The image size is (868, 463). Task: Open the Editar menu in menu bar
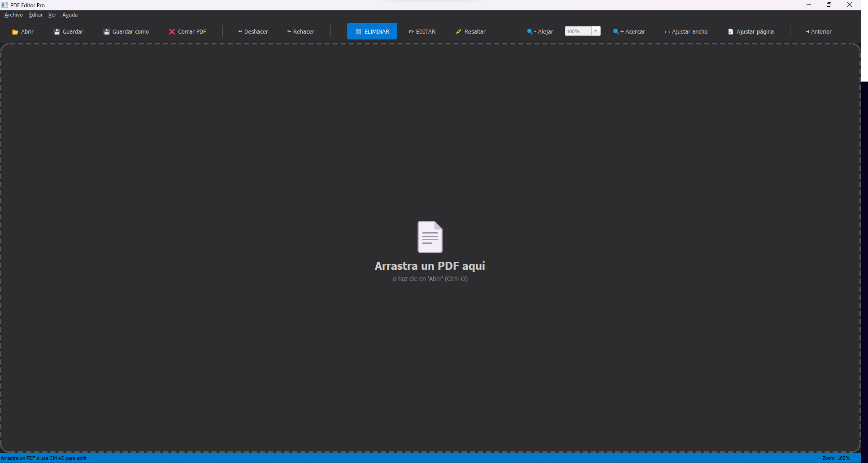coord(36,15)
